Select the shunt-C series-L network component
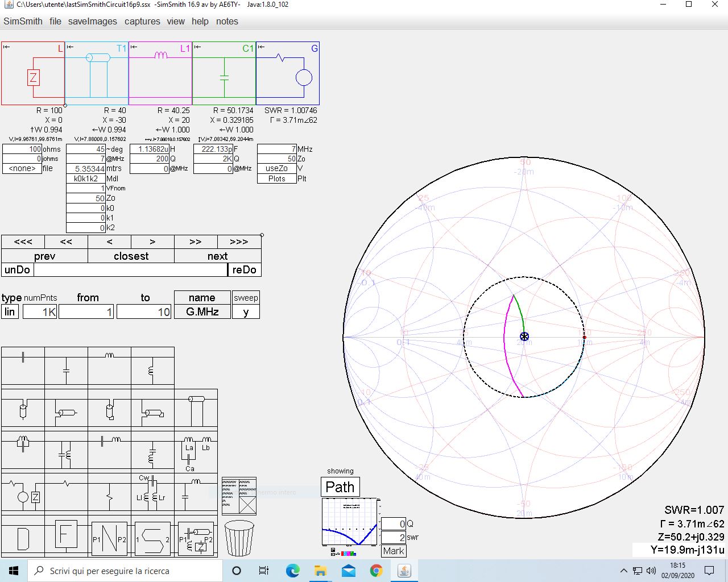The height and width of the screenshot is (582, 728). (x=196, y=494)
